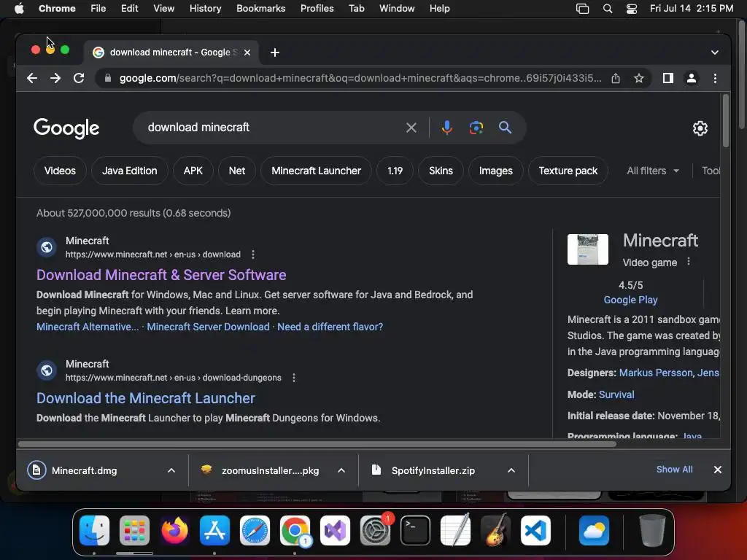Open the Bookmarks menu
Viewport: 747px width, 560px height.
260,9
